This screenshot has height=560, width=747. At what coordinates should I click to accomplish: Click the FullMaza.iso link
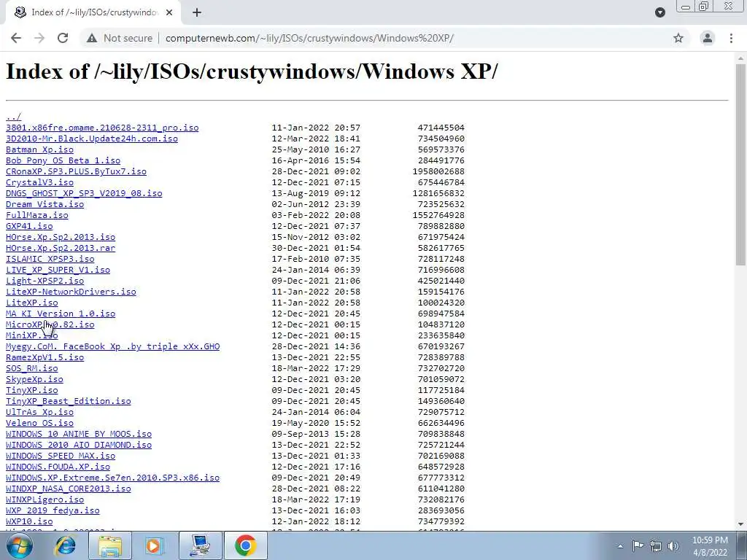36,215
